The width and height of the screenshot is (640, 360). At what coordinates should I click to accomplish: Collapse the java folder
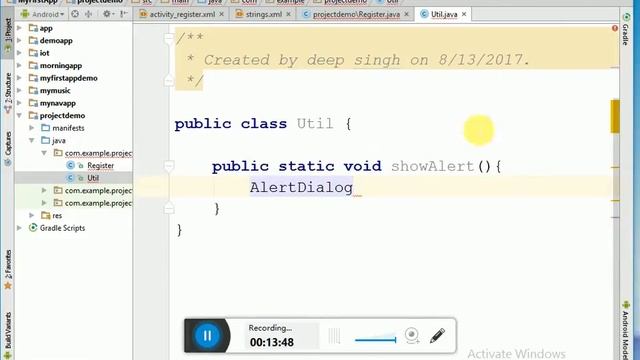pos(32,140)
